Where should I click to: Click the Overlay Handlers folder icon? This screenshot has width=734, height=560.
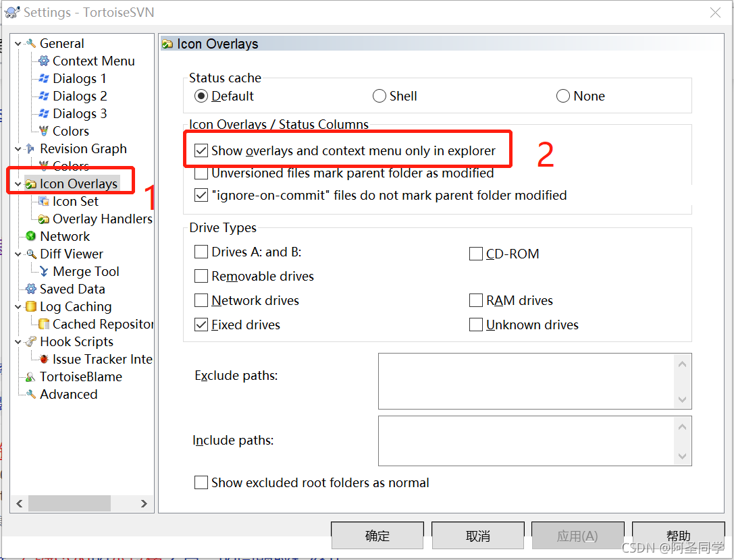(x=43, y=219)
